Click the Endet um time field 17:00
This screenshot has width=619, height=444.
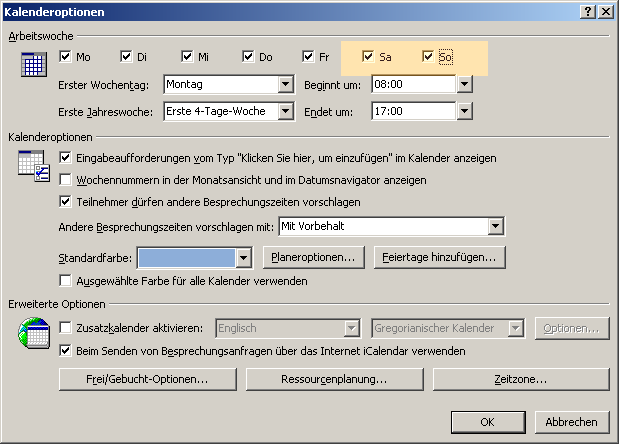click(413, 111)
